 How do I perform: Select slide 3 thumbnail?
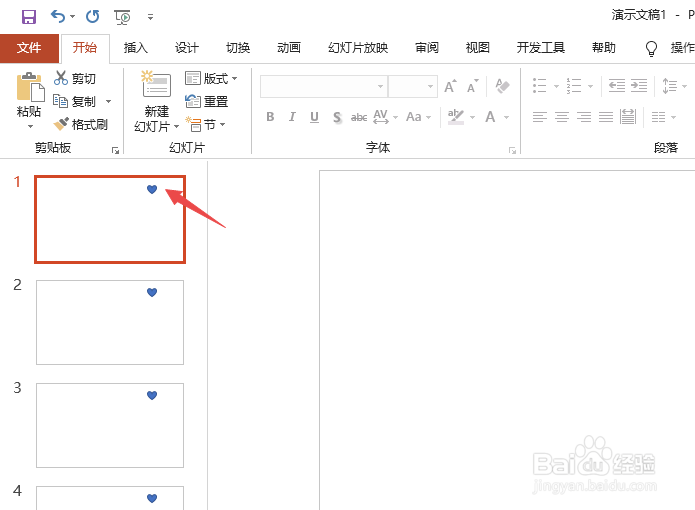point(110,425)
